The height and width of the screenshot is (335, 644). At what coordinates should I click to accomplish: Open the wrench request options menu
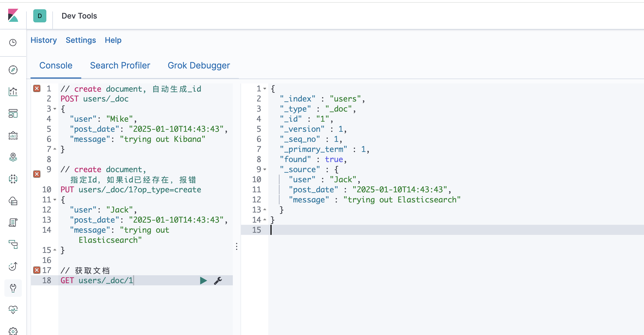tap(218, 280)
